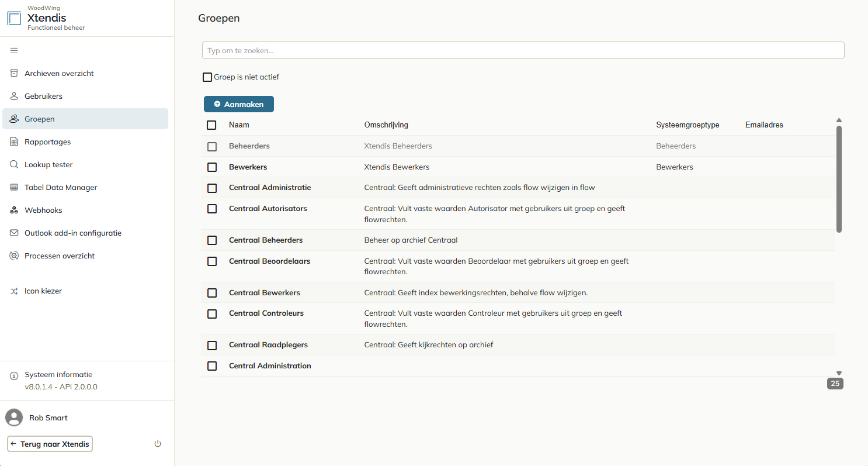Screen dimensions: 868x466
Task: Click the Omschrijving column header
Action: (386, 125)
